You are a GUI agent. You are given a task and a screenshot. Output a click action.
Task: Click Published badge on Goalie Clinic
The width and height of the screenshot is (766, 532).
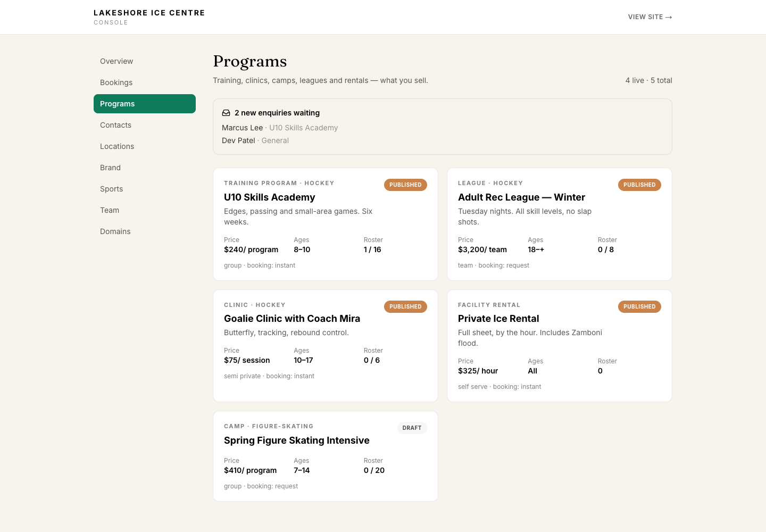[x=405, y=306]
